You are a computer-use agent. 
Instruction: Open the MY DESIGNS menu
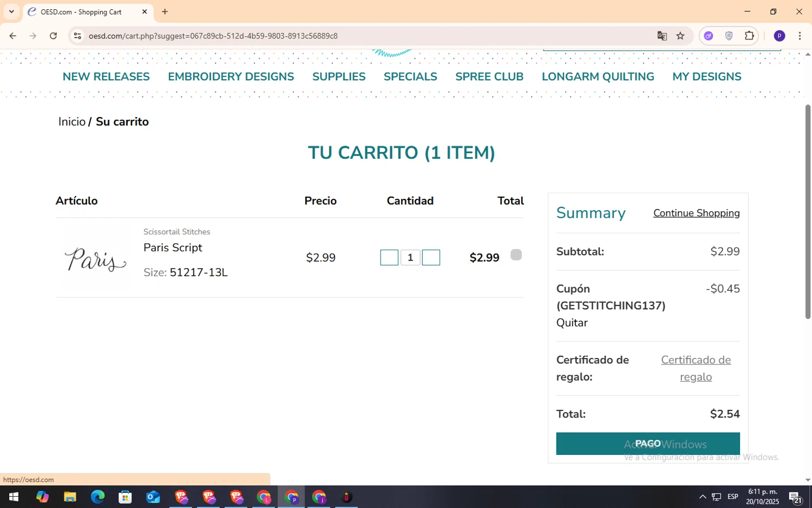coord(707,76)
